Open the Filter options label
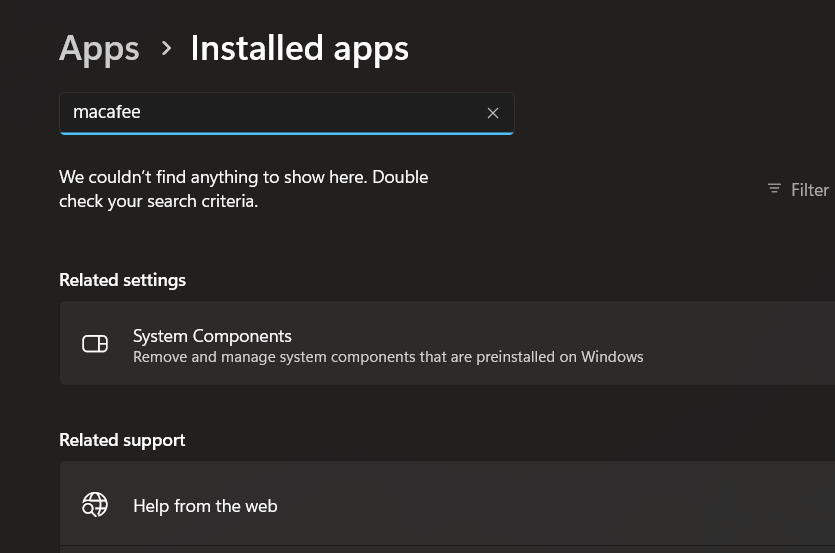This screenshot has width=835, height=553. tap(809, 190)
